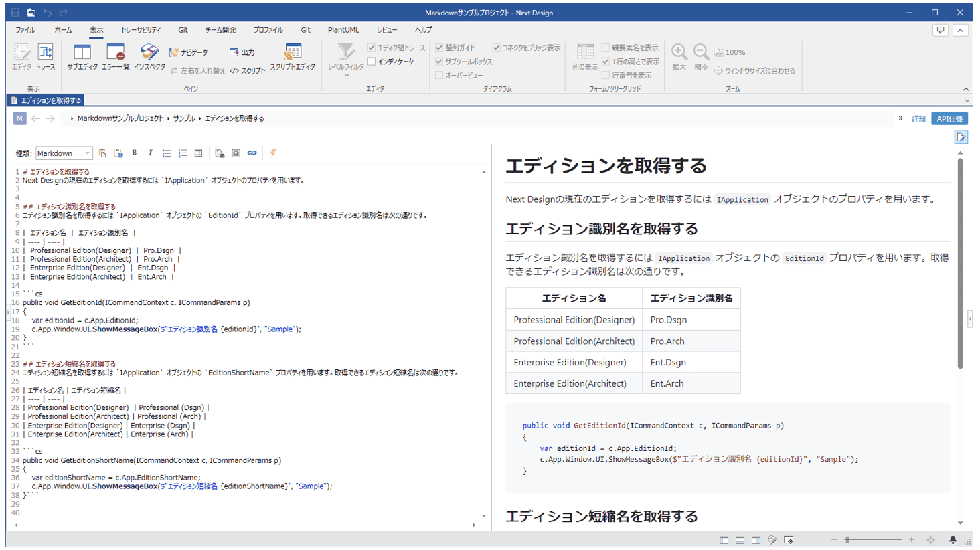Open the Sub Editor (サブエディタ) pane

click(x=82, y=57)
